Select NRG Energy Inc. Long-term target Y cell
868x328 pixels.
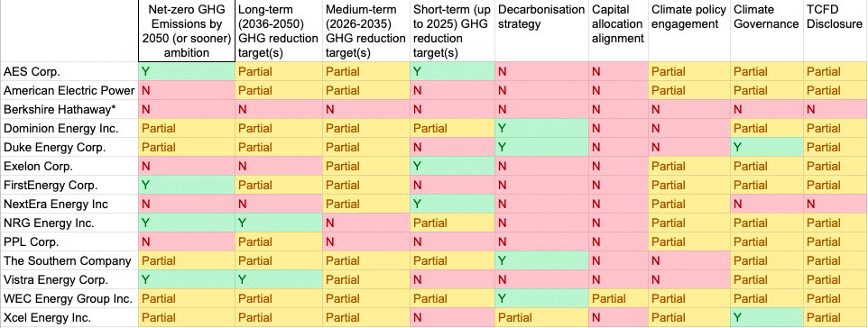coord(279,223)
